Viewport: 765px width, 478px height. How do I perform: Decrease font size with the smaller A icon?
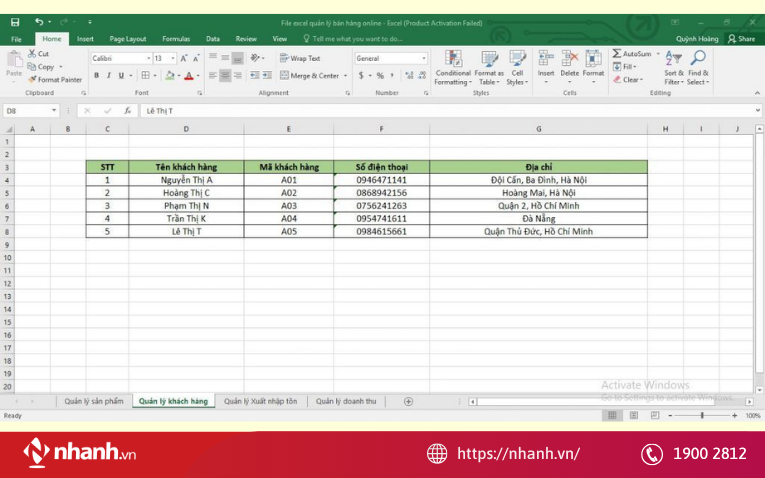point(196,59)
